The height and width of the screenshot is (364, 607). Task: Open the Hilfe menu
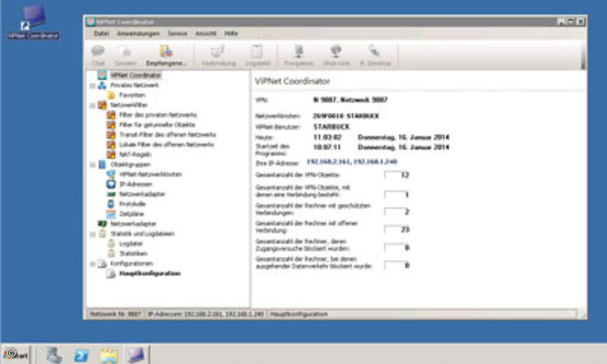pos(231,34)
